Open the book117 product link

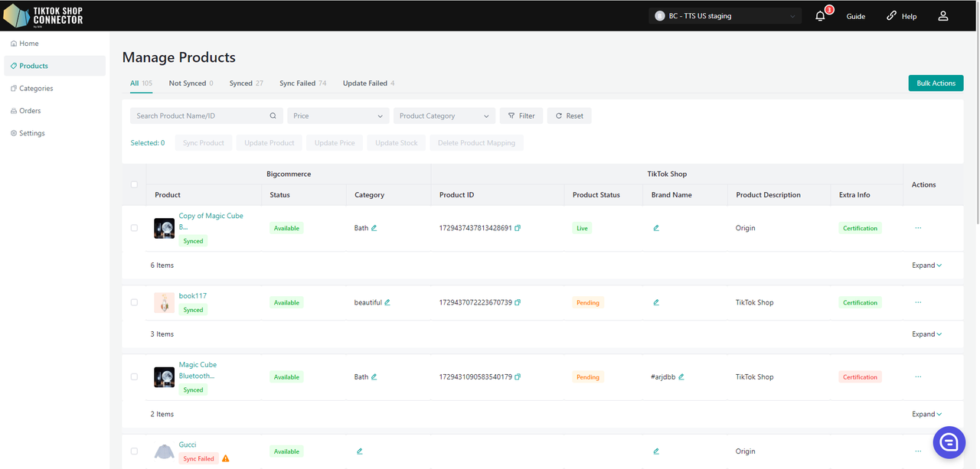coord(193,296)
